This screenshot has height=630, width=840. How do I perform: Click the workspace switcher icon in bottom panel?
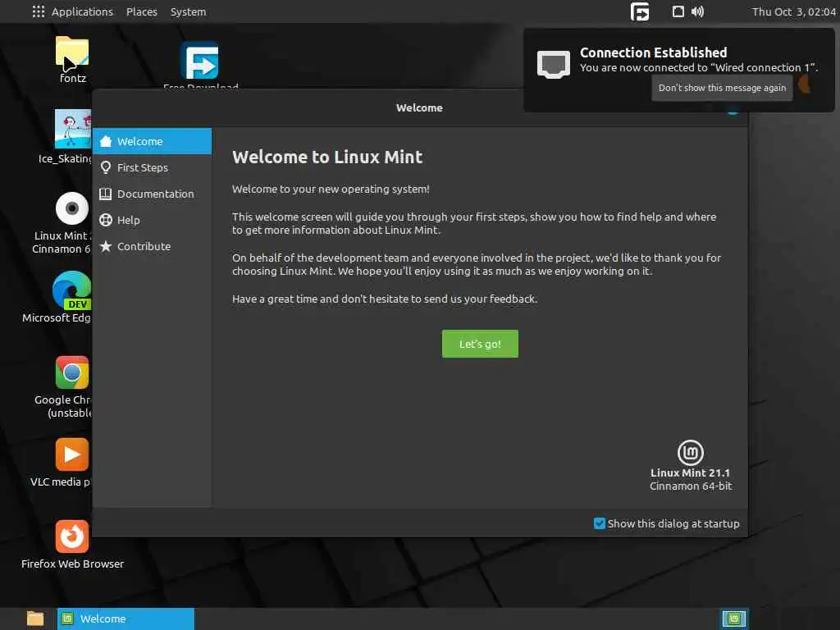(x=734, y=619)
